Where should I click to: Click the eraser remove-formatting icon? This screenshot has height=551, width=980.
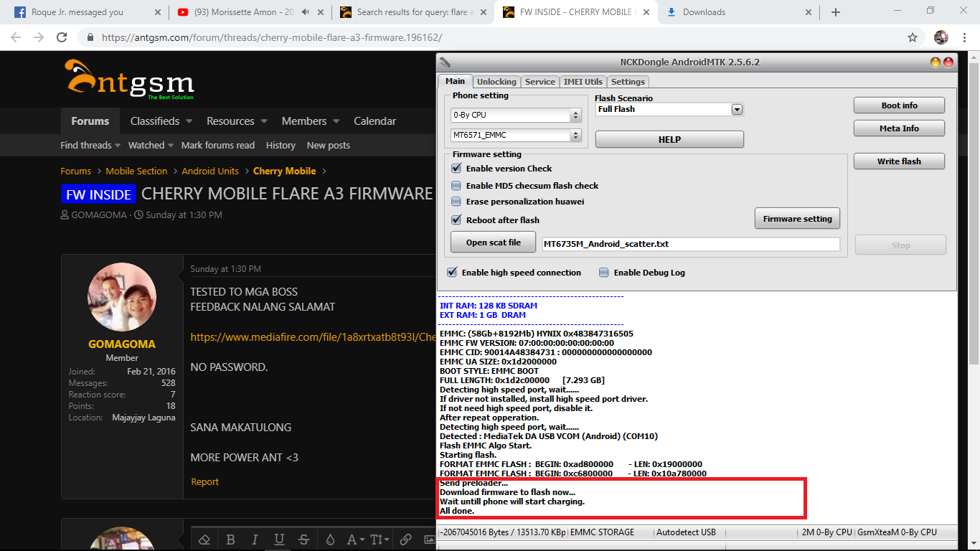point(204,540)
